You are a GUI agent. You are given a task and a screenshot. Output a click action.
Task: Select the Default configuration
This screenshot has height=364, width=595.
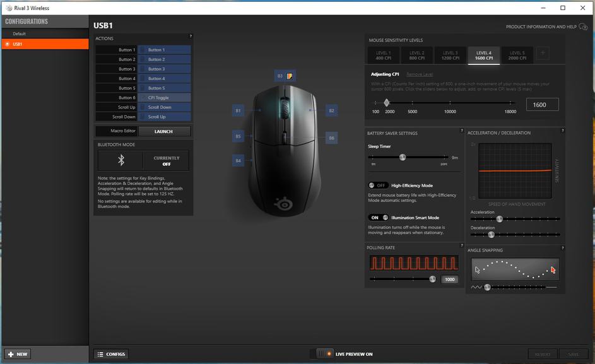pyautogui.click(x=20, y=33)
